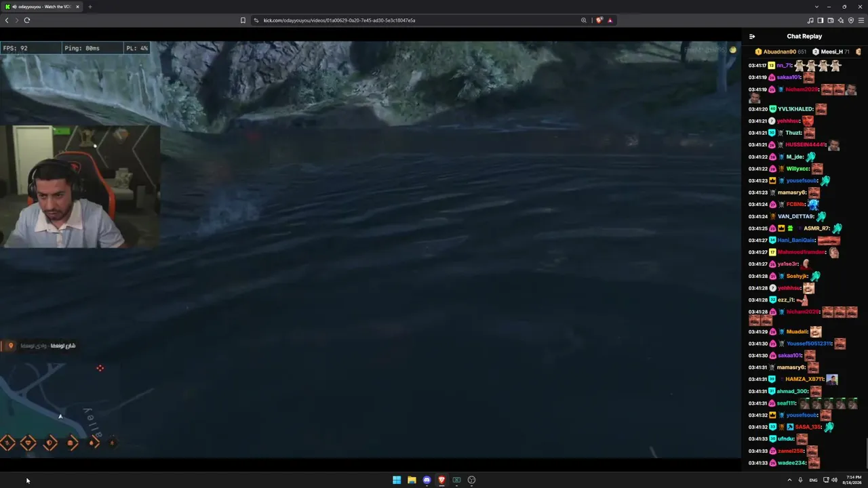Jump to the 03:41:20 chat timestamp

point(757,109)
